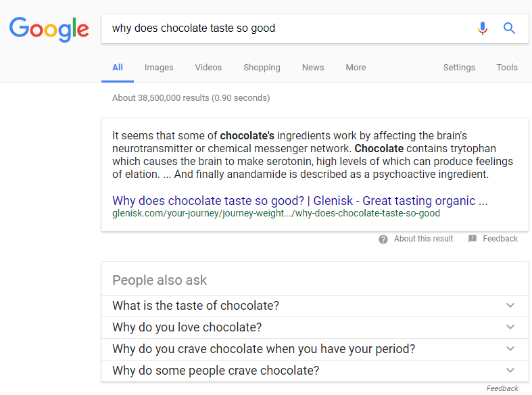Viewport: 532px width, 395px height.
Task: Click the blue search magnifier icon
Action: (x=510, y=28)
